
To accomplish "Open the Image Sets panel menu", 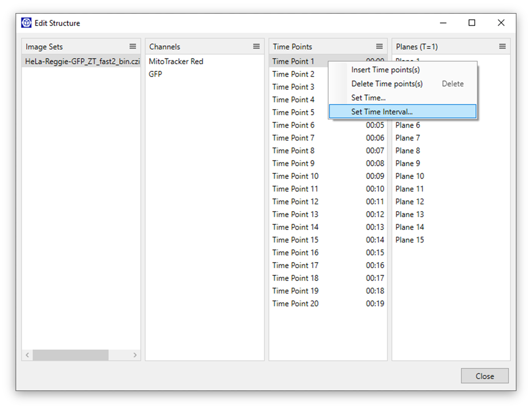I will click(x=133, y=46).
